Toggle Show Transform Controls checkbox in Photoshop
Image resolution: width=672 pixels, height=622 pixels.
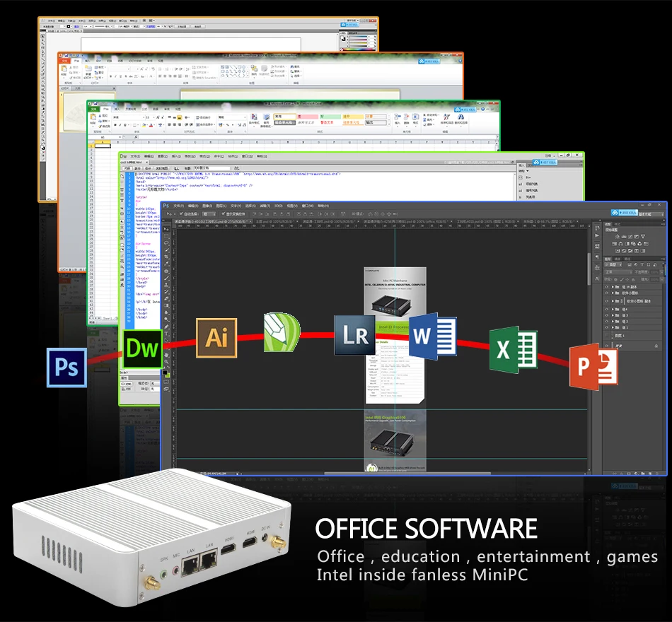[224, 213]
